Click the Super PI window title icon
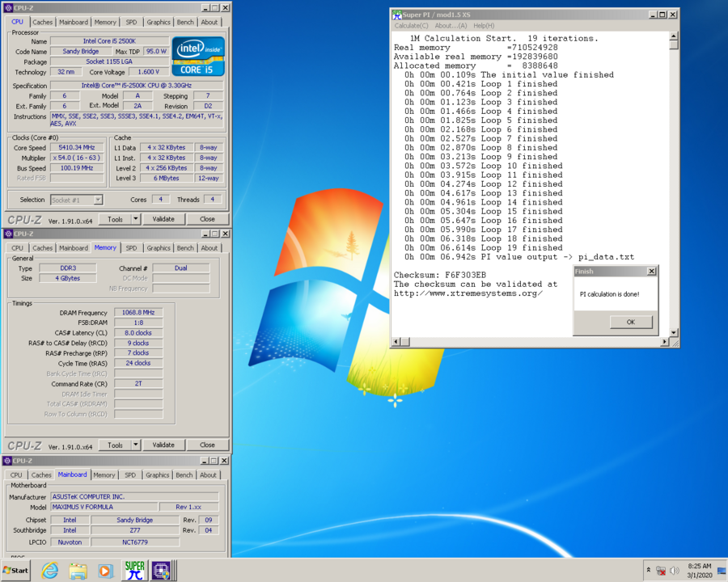The height and width of the screenshot is (582, 728). [x=397, y=15]
